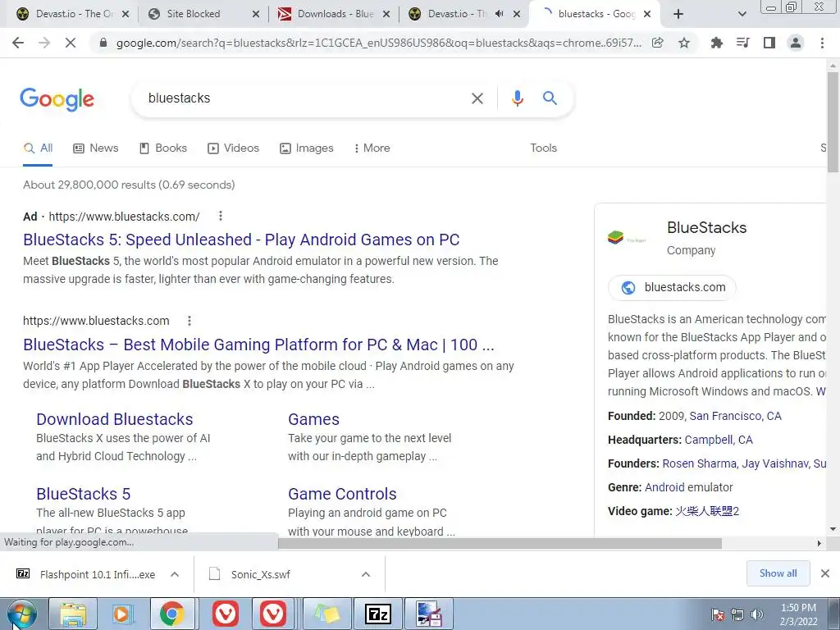Screen dimensions: 840x630
Task: Open Chrome from the taskbar
Action: (x=171, y=614)
